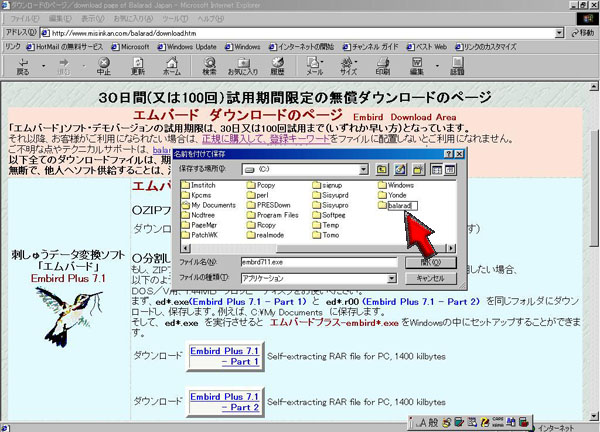600x432 pixels.
Task: Switch save dialog to details view
Action: tap(450, 169)
